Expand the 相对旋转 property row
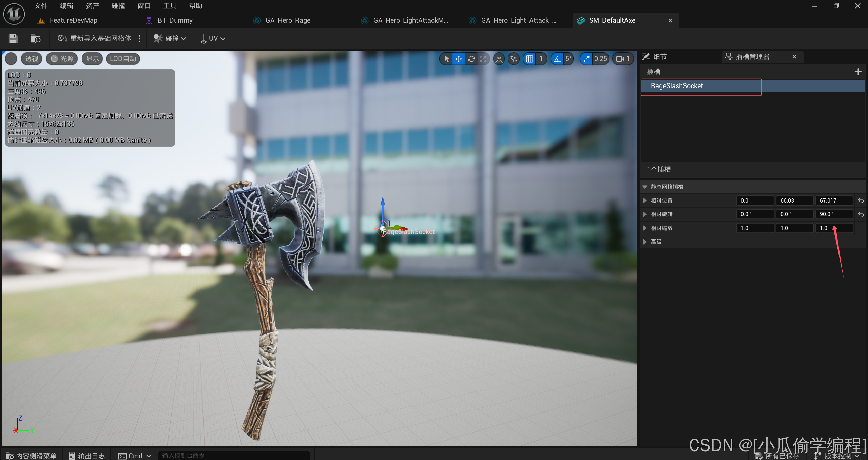Screen dimensions: 868x460 [x=645, y=214]
